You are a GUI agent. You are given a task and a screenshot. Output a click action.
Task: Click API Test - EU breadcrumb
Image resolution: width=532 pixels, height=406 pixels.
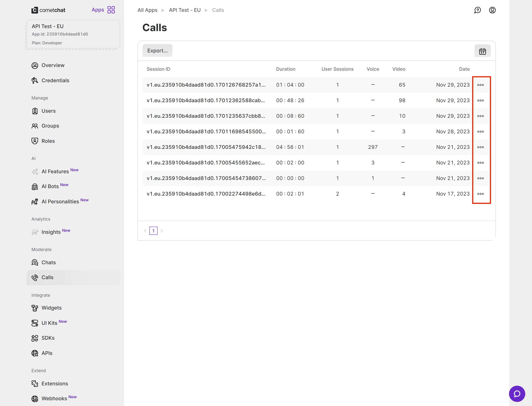pos(185,10)
